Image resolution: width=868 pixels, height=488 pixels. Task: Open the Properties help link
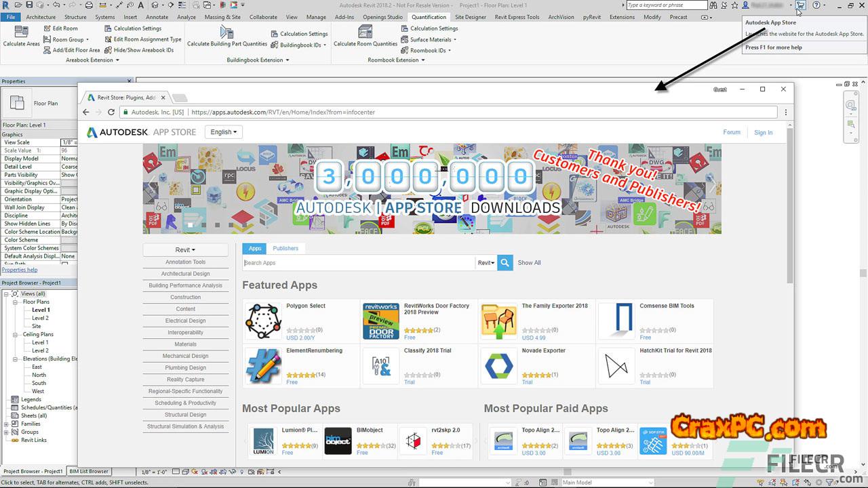pyautogui.click(x=20, y=270)
